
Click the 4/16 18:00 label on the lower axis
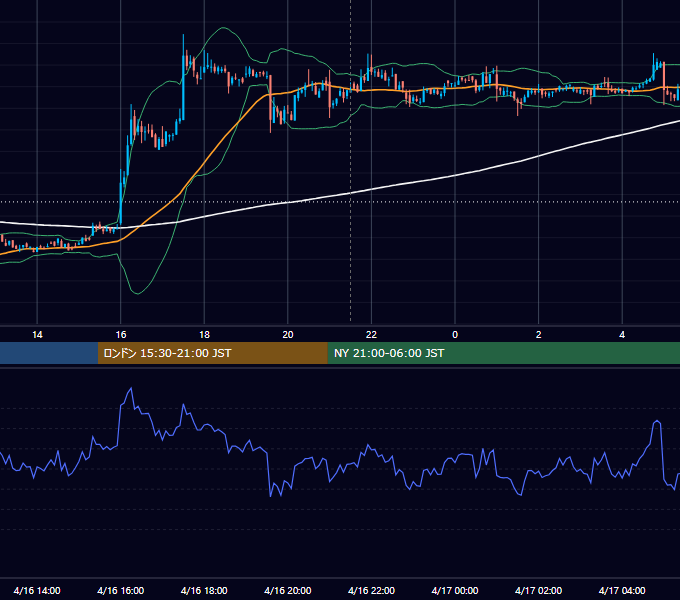[x=204, y=590]
